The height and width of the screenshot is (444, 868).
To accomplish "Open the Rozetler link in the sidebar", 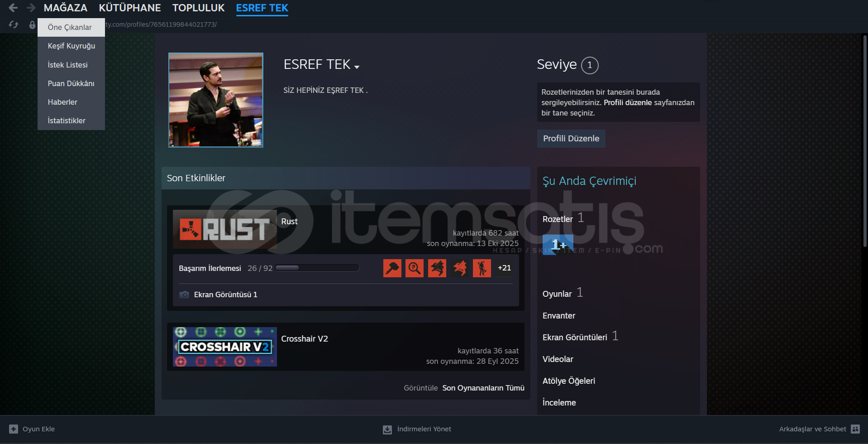I will coord(558,219).
